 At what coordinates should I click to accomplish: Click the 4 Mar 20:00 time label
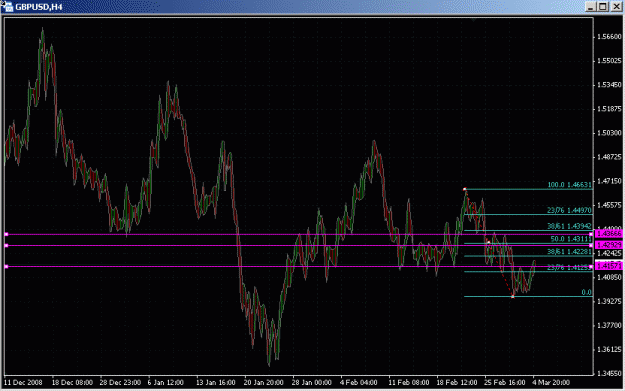click(x=551, y=383)
